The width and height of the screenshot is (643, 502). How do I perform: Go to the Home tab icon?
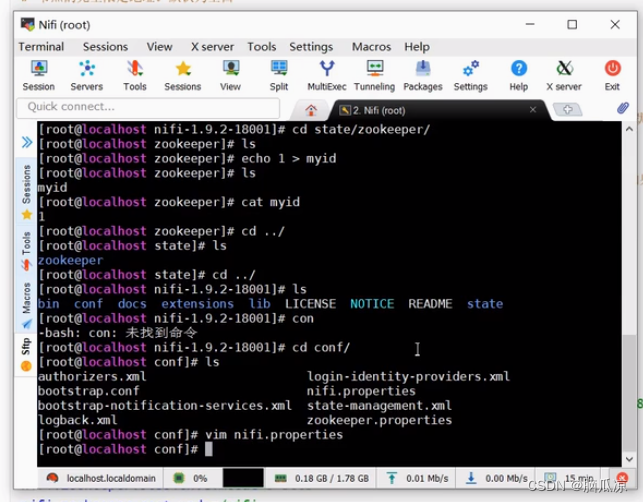[x=311, y=110]
